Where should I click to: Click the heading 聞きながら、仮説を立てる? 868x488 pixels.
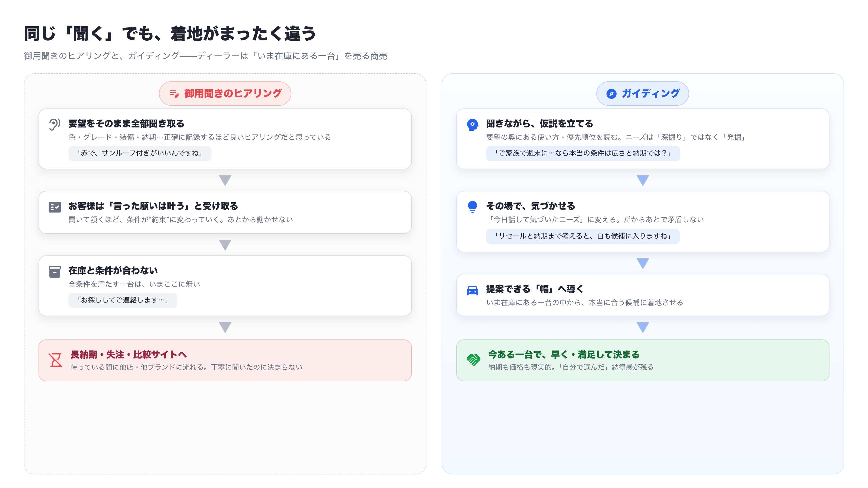pyautogui.click(x=540, y=124)
